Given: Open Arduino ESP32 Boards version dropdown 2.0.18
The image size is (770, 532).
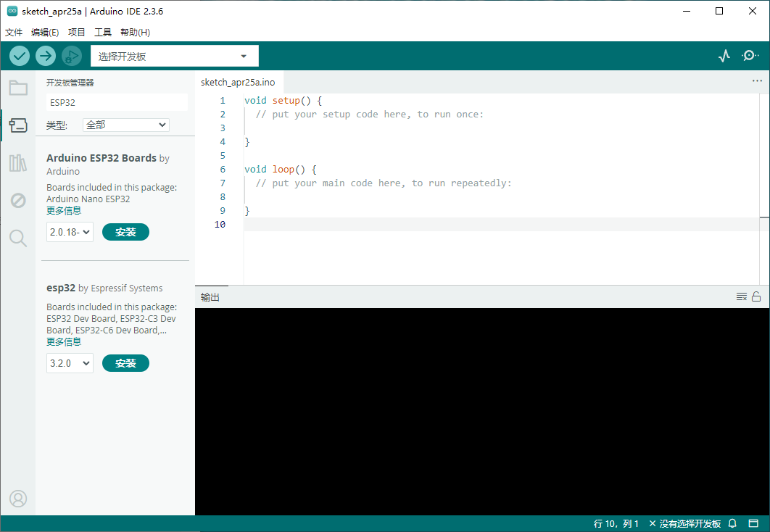Looking at the screenshot, I should [70, 232].
